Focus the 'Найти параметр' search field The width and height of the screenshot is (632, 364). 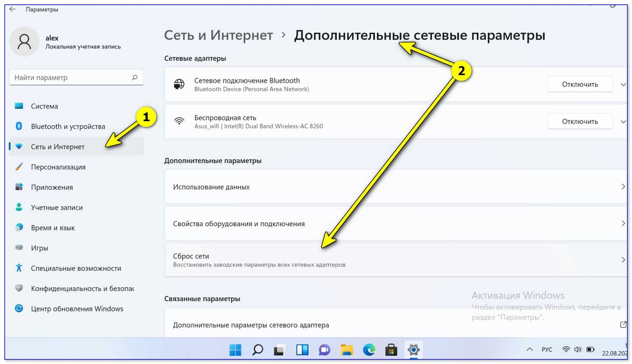76,78
